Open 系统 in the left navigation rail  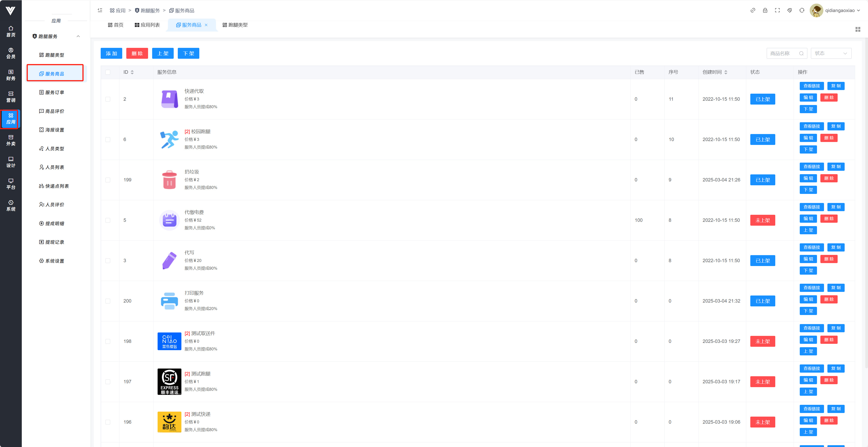pos(11,206)
